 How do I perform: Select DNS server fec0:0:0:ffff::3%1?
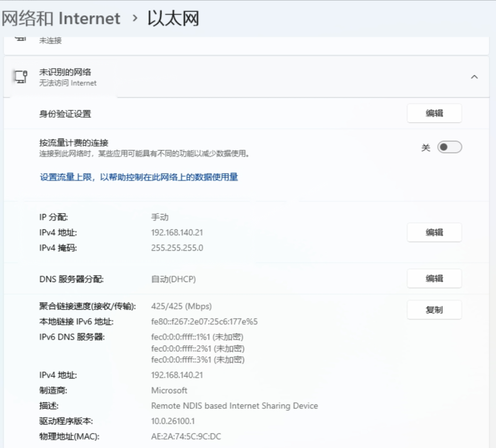point(197,360)
